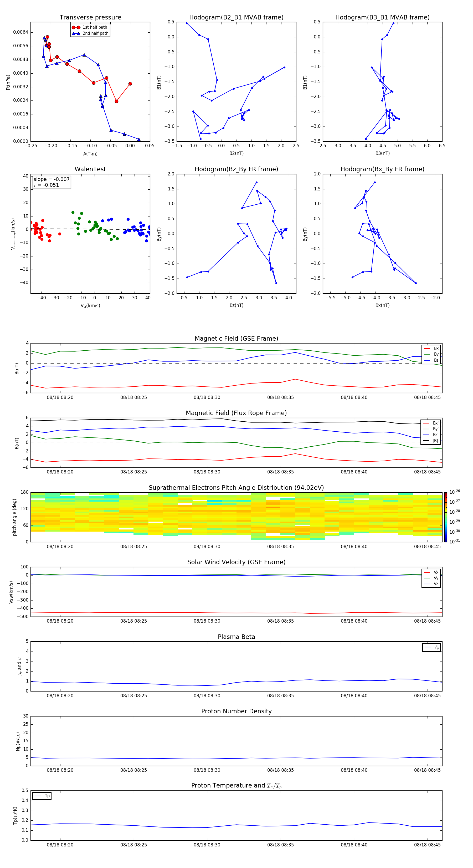Click 'Hodogram(B3_B1 MVAB frame)' title

pos(382,18)
